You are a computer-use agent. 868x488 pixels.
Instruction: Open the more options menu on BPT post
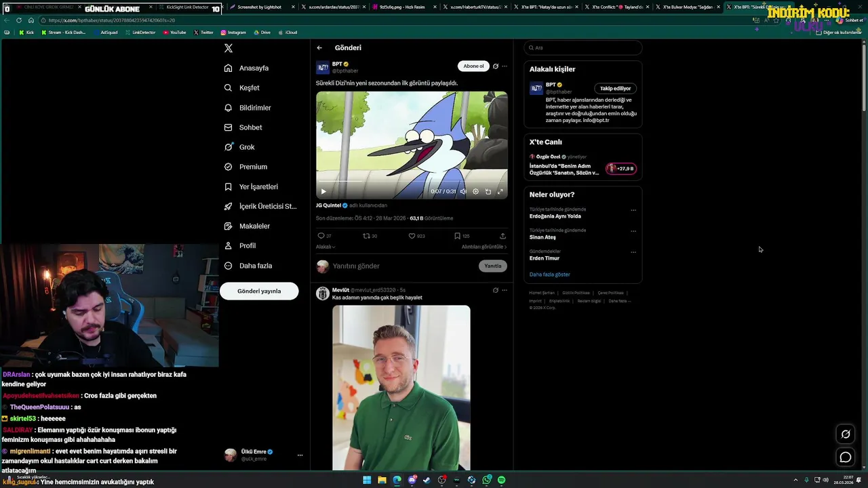tap(505, 66)
